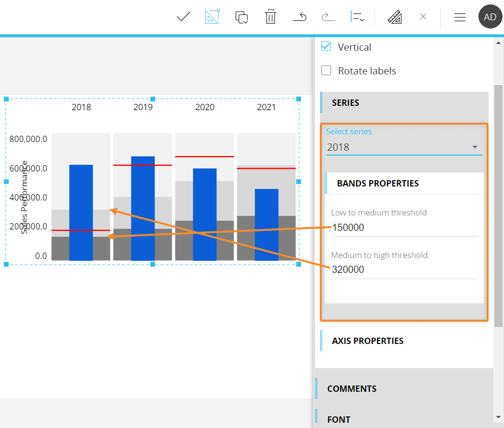Open the align options dropdown icon

(357, 17)
